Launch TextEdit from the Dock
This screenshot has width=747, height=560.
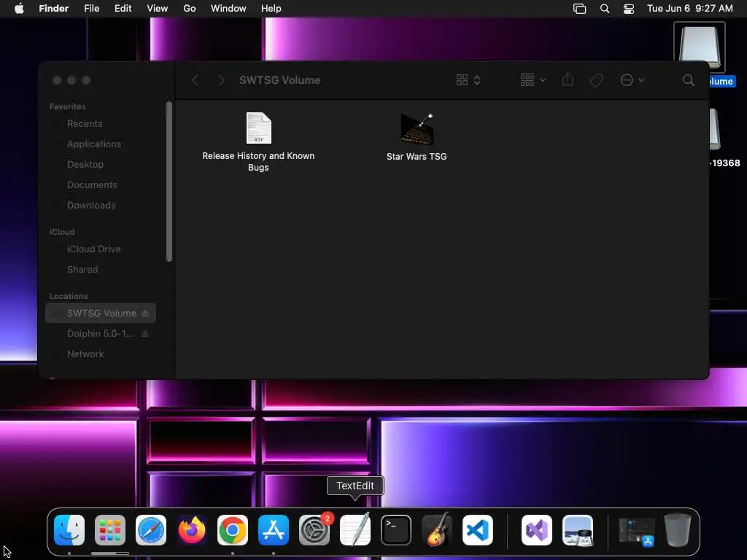[x=355, y=530]
